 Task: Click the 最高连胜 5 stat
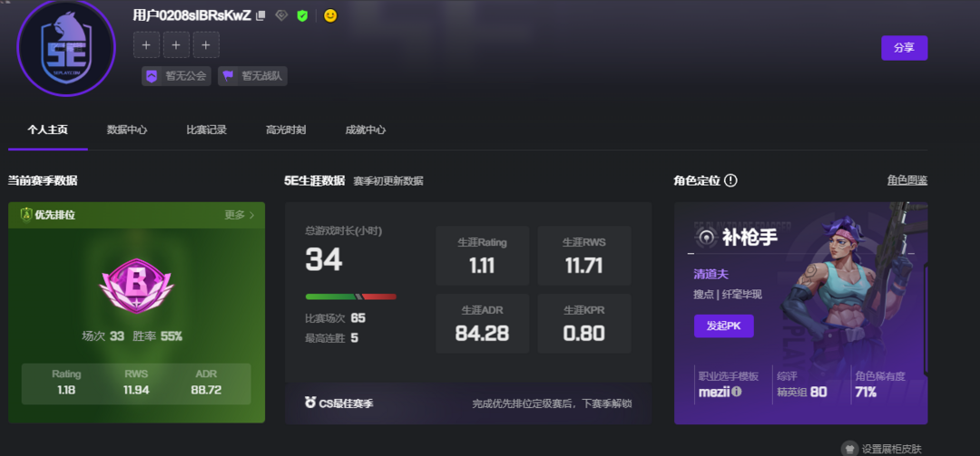coord(332,338)
